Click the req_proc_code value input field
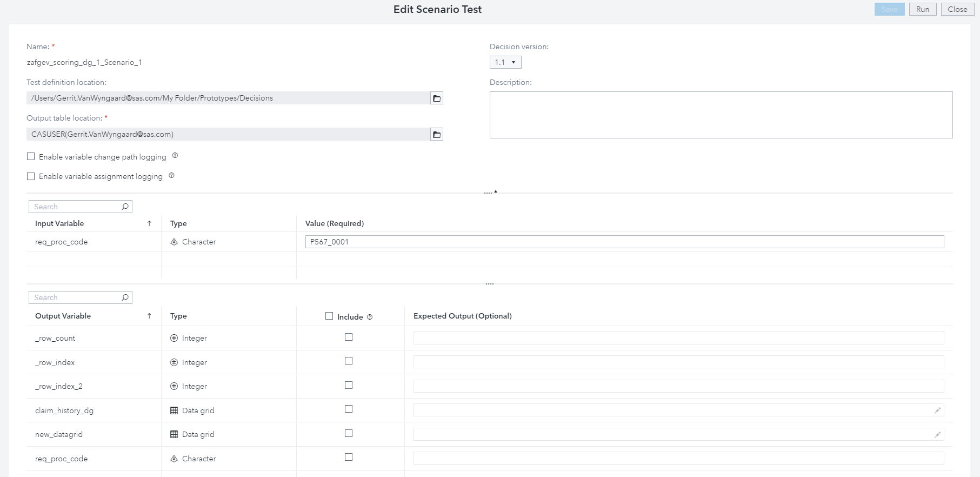980x477 pixels. click(x=624, y=242)
